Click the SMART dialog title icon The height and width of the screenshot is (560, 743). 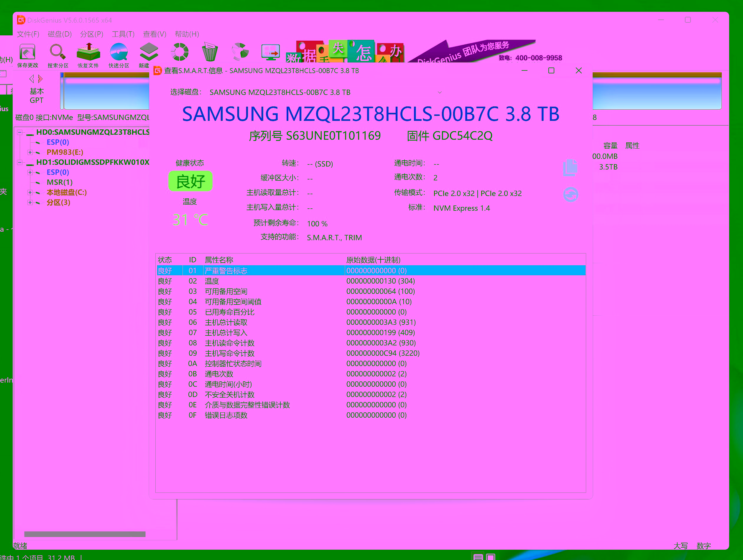coord(157,70)
